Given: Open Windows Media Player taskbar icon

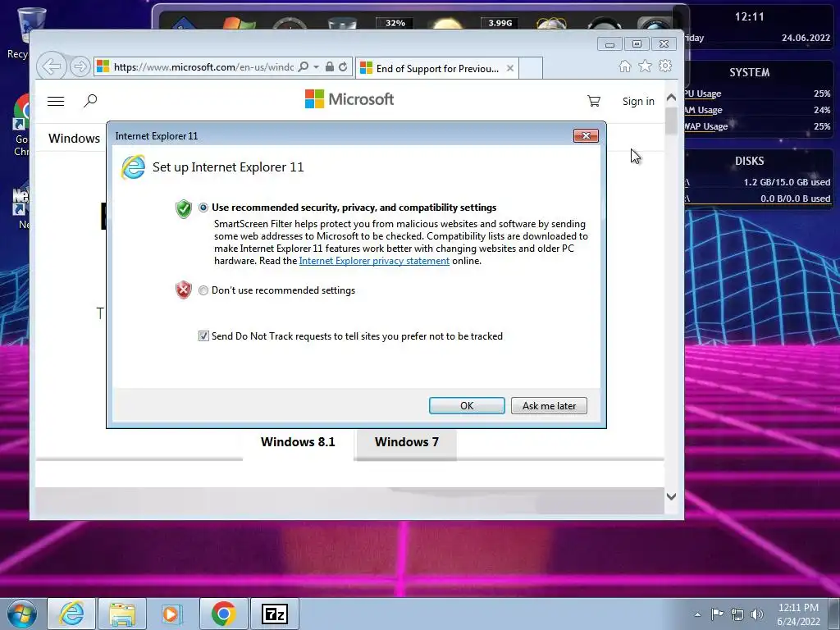Looking at the screenshot, I should pos(172,614).
